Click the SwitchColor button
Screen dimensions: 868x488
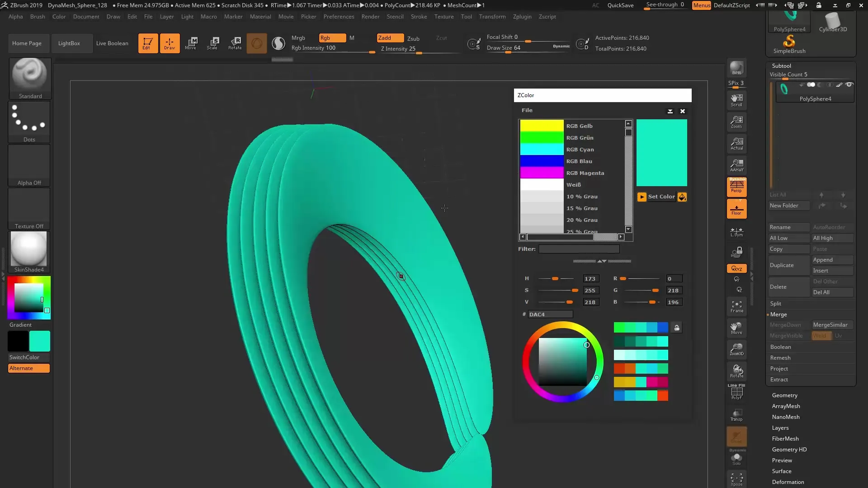tap(29, 357)
